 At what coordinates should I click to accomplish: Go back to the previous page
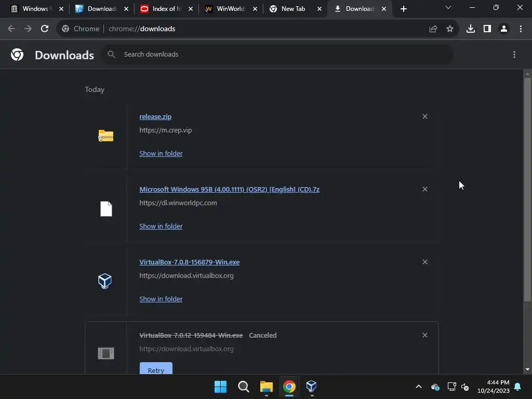coord(11,29)
